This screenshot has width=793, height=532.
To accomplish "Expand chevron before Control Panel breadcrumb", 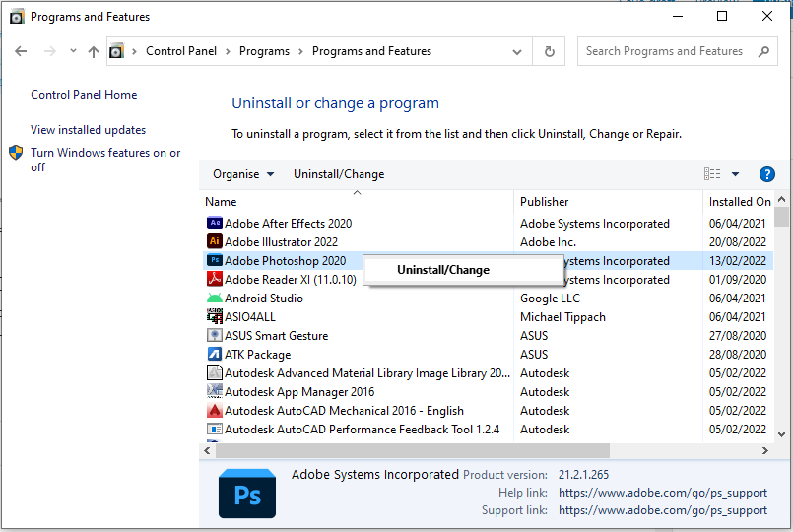I will click(x=134, y=51).
